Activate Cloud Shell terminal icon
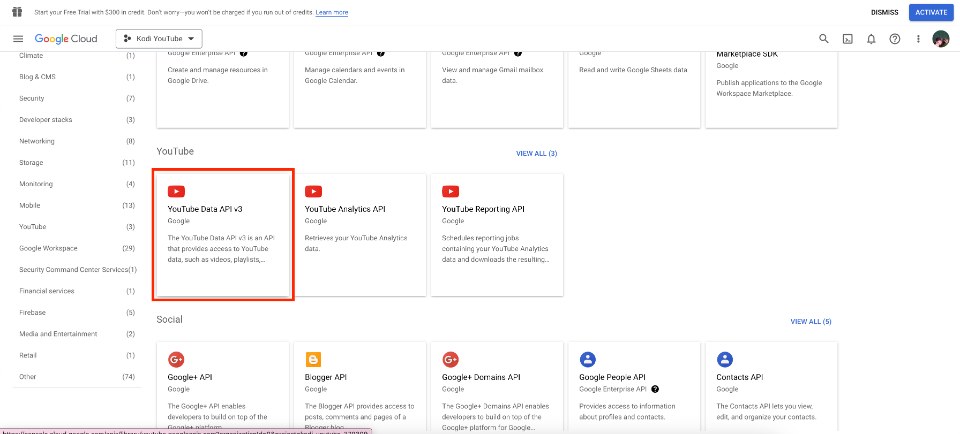Viewport: 960px width, 434px height. 847,39
